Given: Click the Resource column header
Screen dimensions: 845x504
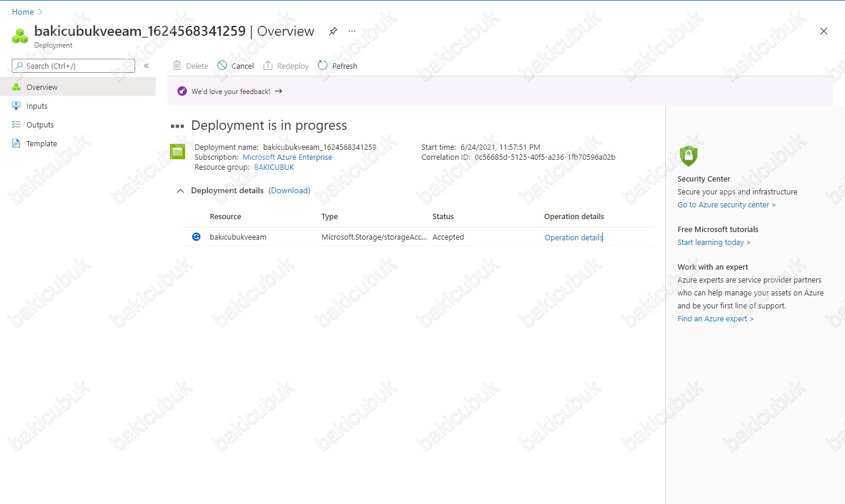Looking at the screenshot, I should click(226, 217).
